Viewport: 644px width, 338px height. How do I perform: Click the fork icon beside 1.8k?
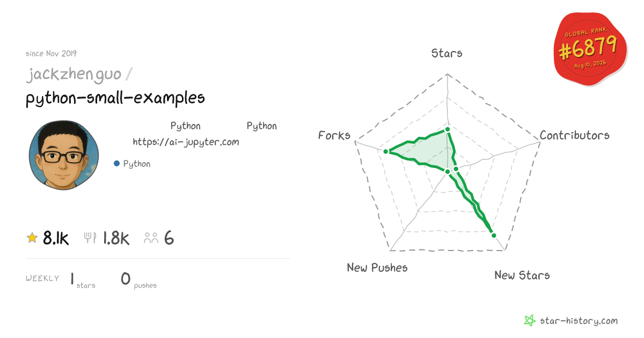(90, 238)
